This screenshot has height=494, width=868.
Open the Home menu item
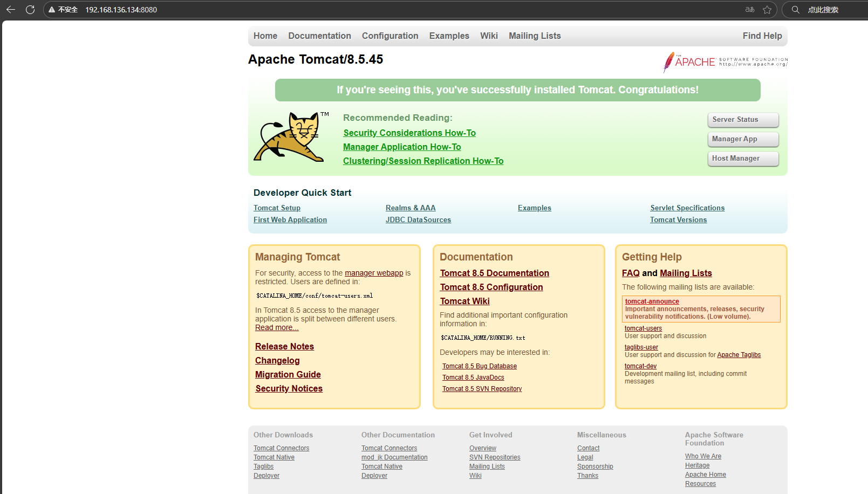pyautogui.click(x=265, y=36)
